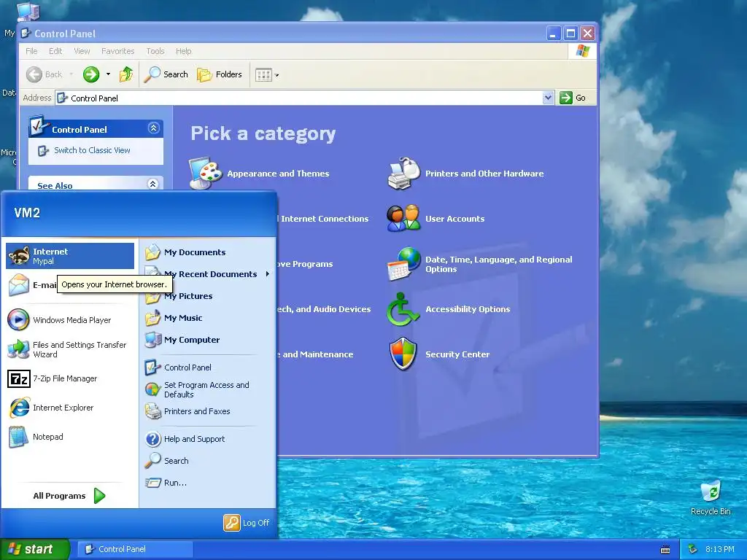Viewport: 747px width, 560px height.
Task: Open Files and Settings Transfer Wizard
Action: click(70, 349)
